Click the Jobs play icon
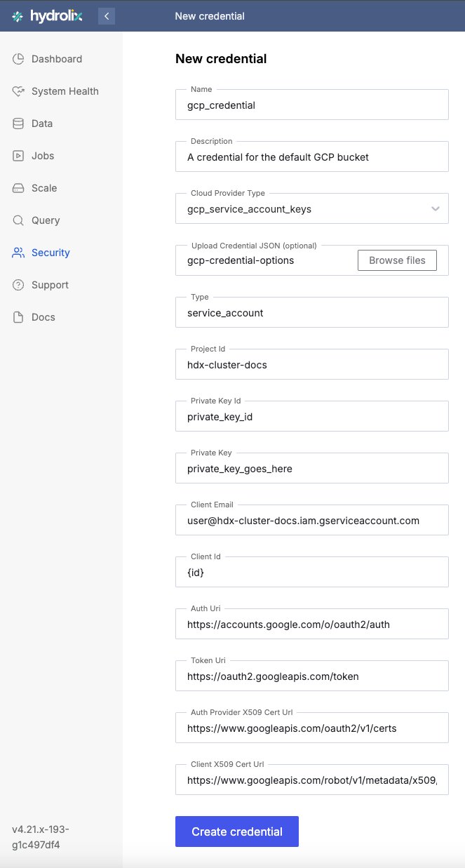 pyautogui.click(x=20, y=156)
